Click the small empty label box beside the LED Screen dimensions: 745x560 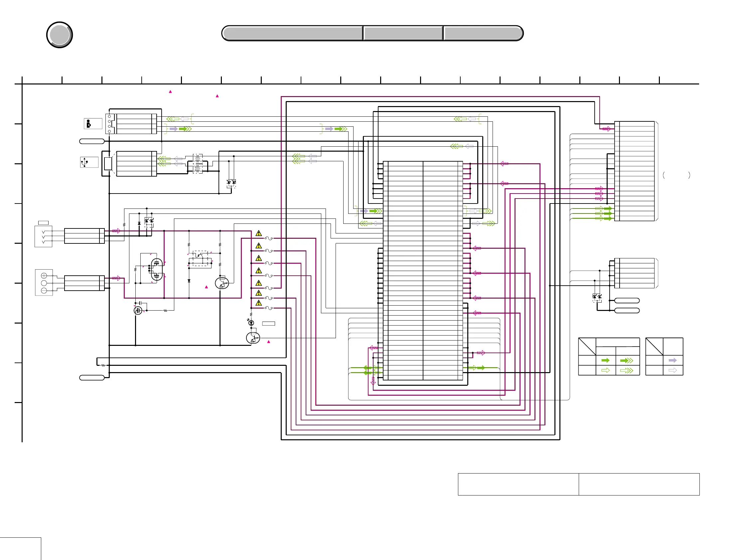point(268,324)
